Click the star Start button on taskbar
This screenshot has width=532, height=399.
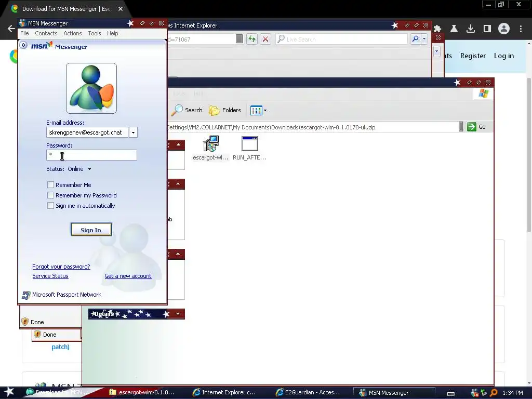click(9, 392)
